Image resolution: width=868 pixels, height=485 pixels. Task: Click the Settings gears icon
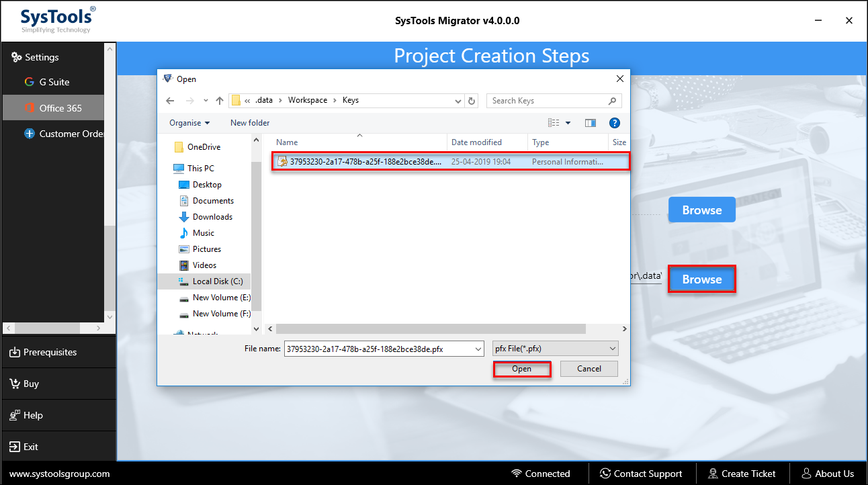pyautogui.click(x=17, y=57)
